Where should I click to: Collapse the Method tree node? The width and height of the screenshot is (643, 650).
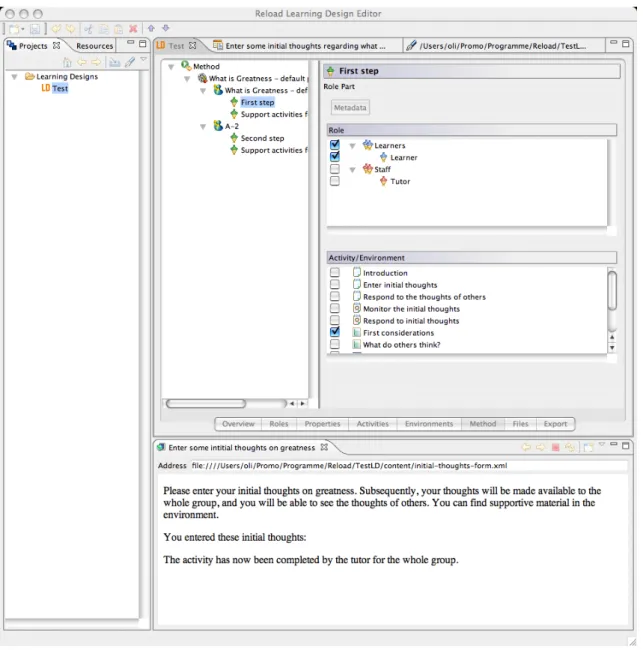click(171, 67)
